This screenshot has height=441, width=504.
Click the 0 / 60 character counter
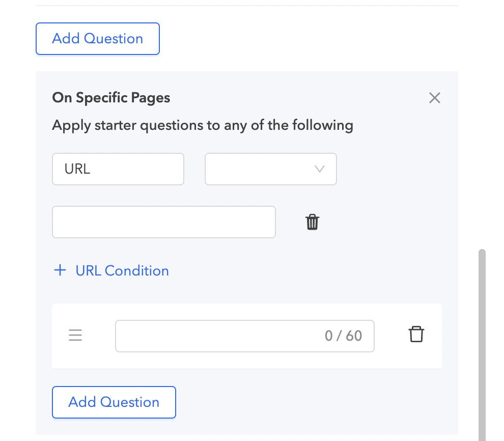click(x=343, y=336)
